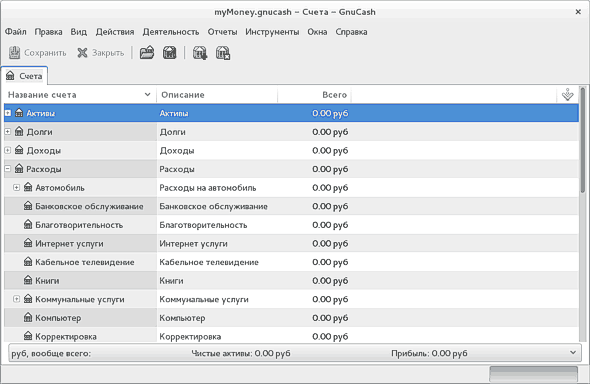Click the X icon beside Закрыть
Screen dimensions: 590x384
[x=82, y=53]
